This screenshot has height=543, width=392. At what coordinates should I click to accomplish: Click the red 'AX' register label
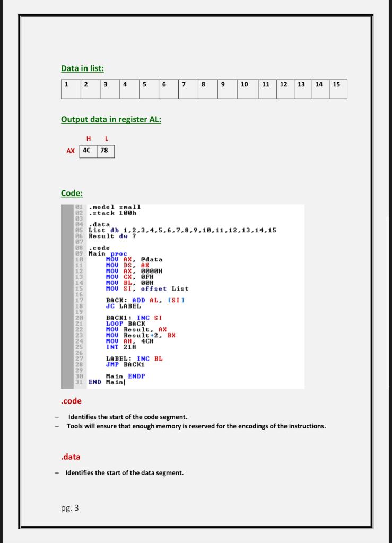tap(71, 151)
